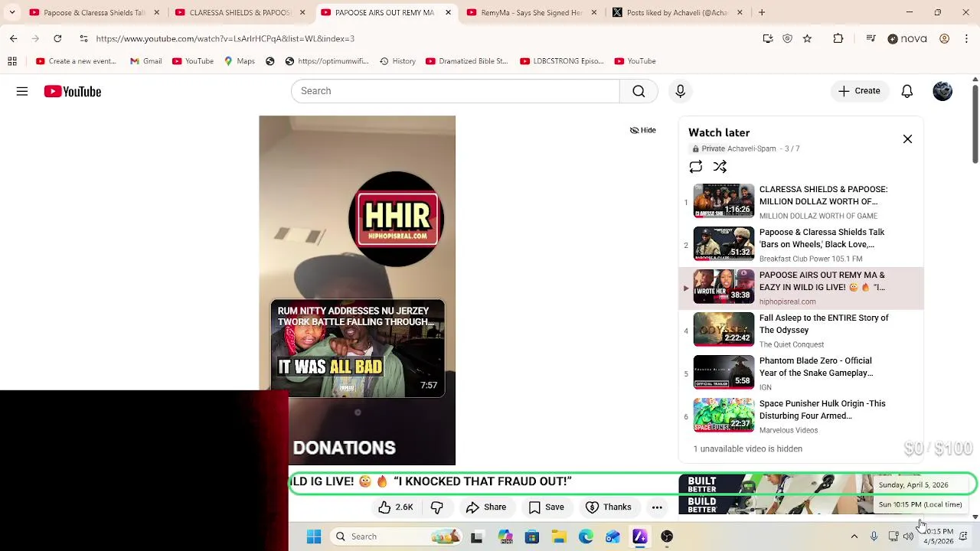Open the Create button
Screen dimensions: 980x551
(x=859, y=91)
